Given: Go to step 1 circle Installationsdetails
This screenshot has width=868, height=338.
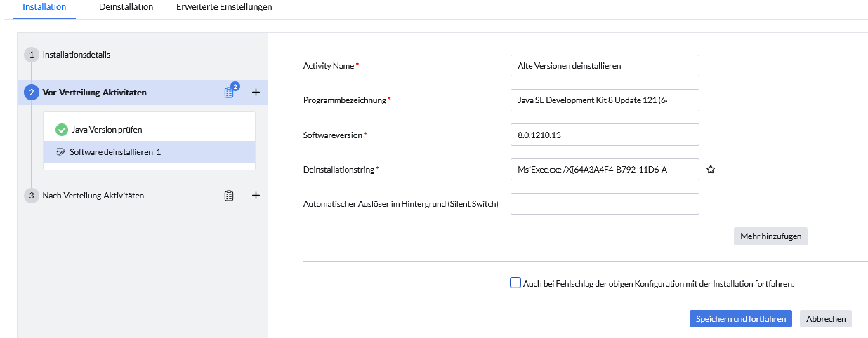Looking at the screenshot, I should [x=31, y=55].
